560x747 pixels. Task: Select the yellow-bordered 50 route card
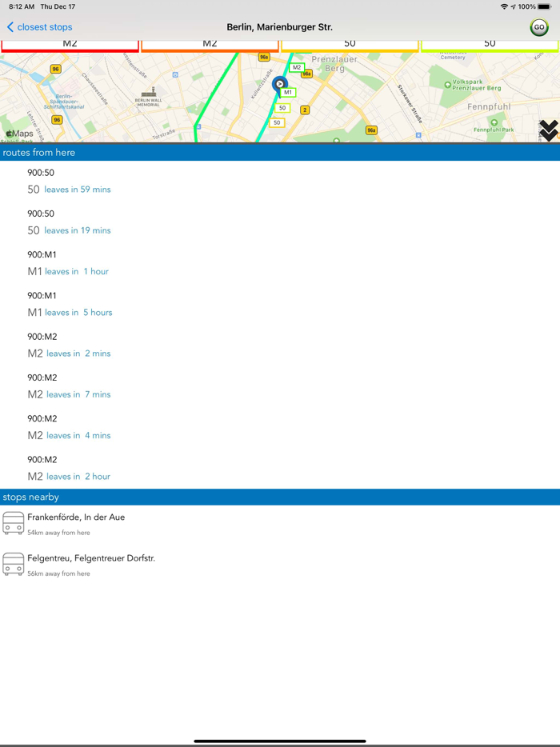(x=350, y=46)
